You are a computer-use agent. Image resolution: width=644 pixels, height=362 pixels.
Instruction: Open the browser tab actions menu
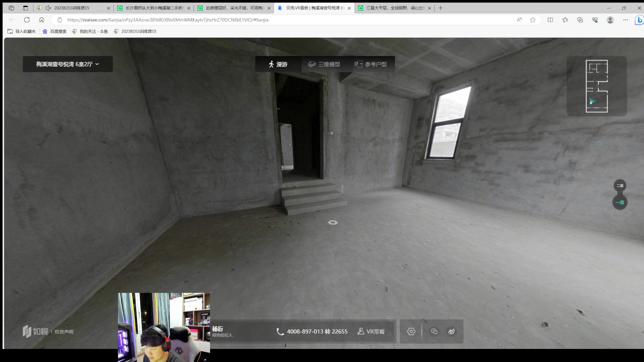[25, 8]
